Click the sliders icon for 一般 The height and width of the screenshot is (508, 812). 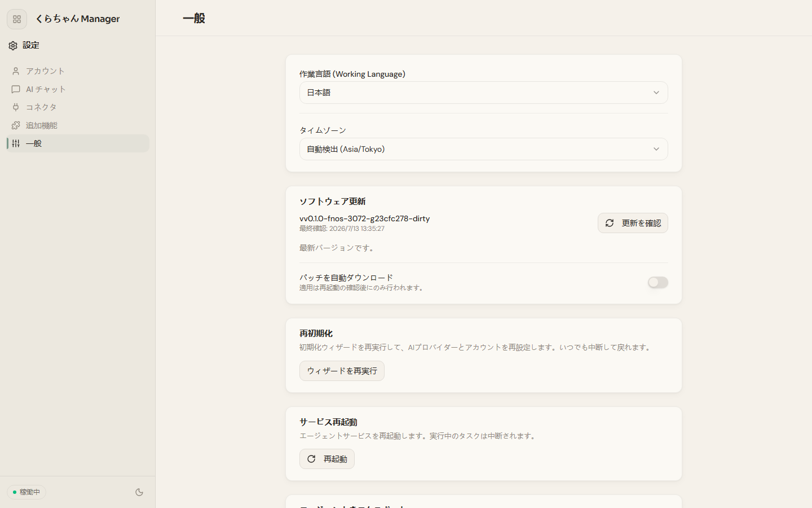coord(16,143)
